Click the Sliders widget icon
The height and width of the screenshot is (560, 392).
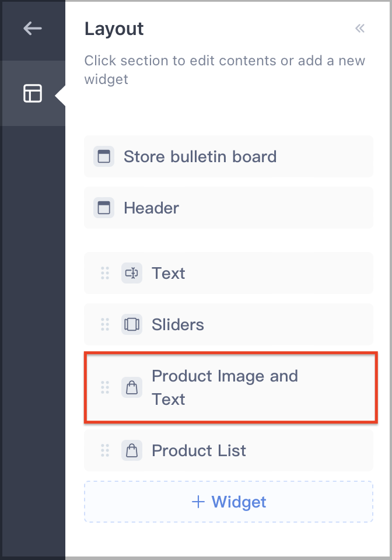tap(132, 324)
